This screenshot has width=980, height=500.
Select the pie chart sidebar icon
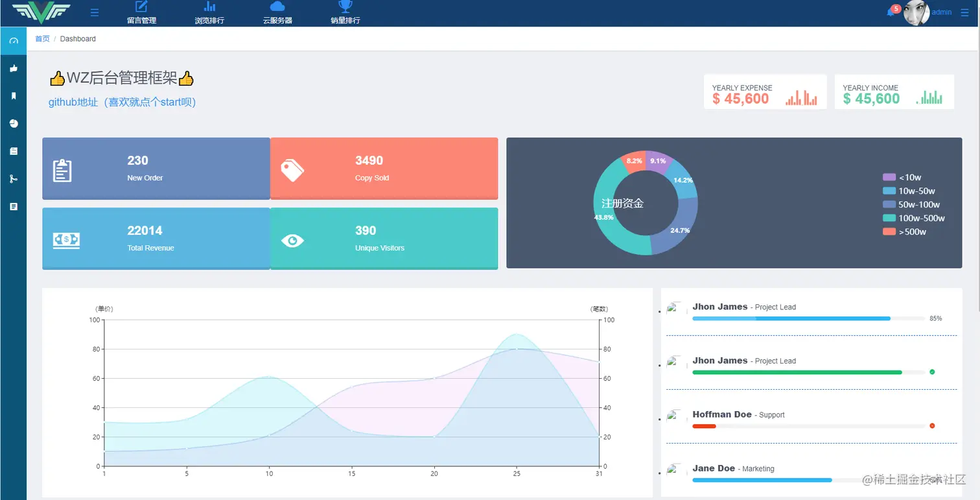click(14, 123)
